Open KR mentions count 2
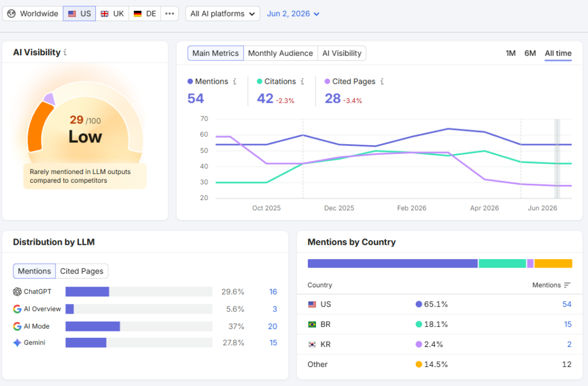588x386 pixels. pyautogui.click(x=569, y=345)
